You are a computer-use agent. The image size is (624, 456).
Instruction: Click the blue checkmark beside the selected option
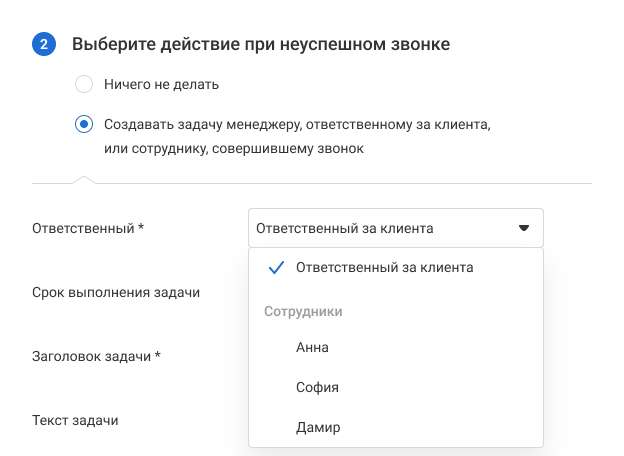[x=277, y=268]
